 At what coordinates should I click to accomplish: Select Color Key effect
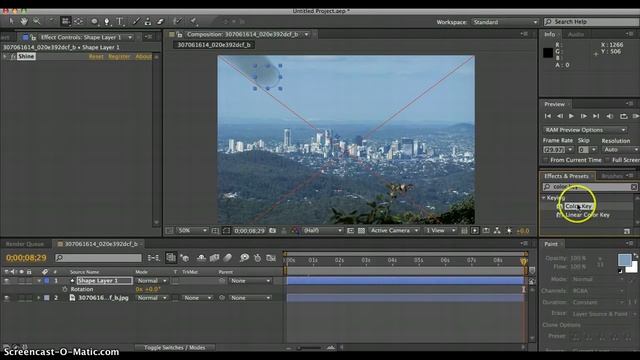578,206
